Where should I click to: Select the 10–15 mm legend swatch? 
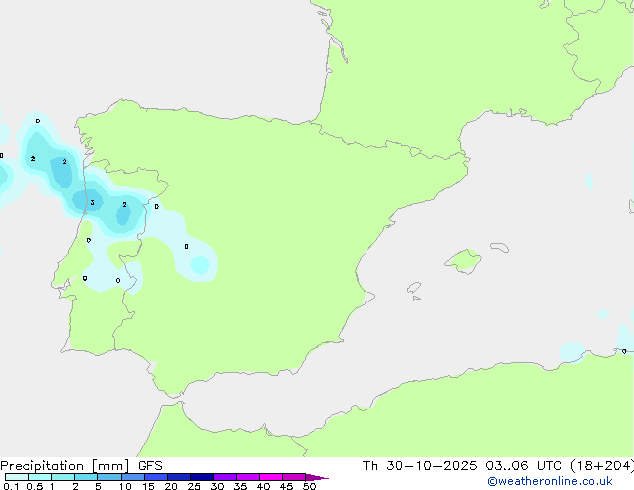(133, 477)
